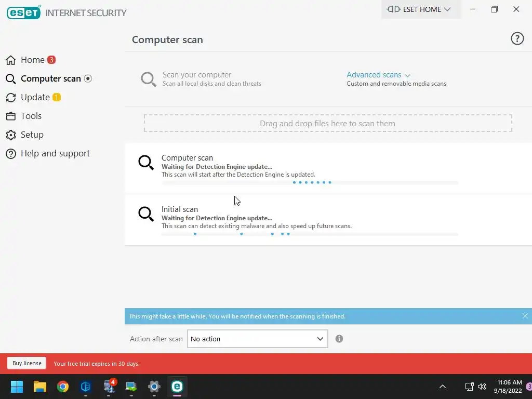This screenshot has width=532, height=399.
Task: Select the Initial scan task title
Action: (x=179, y=209)
